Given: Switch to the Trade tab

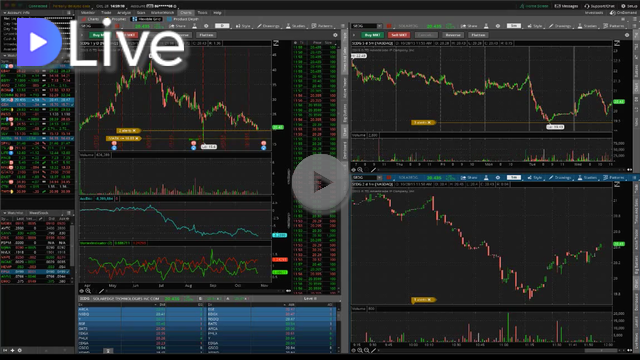Looking at the screenshot, I should 106,13.
